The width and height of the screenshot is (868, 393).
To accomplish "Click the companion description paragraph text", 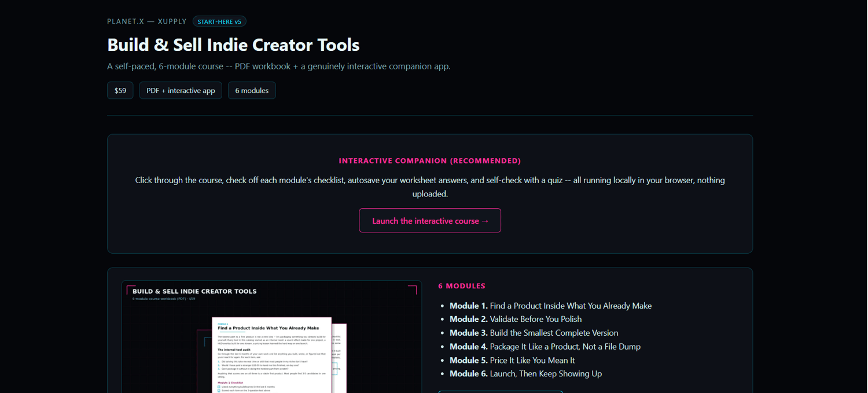I will [430, 187].
